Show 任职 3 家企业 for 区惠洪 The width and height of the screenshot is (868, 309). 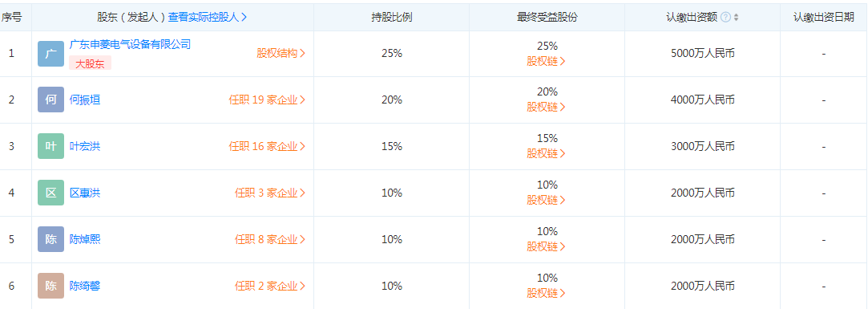click(270, 193)
